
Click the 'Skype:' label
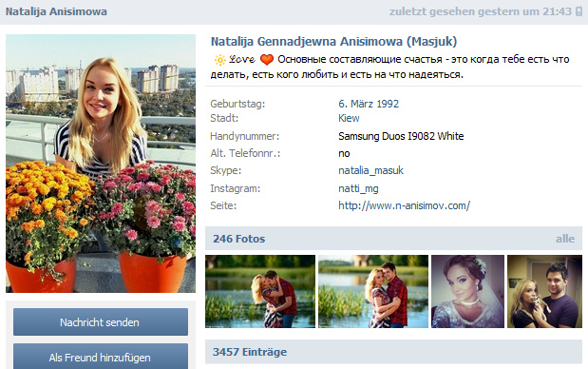click(225, 170)
